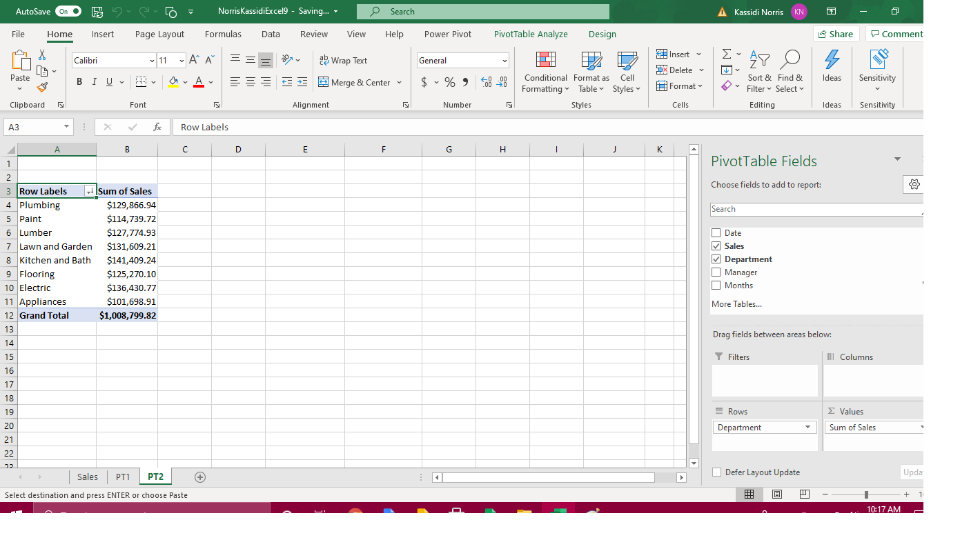This screenshot has width=980, height=560.
Task: Open Conditional Formatting
Action: coord(545,72)
